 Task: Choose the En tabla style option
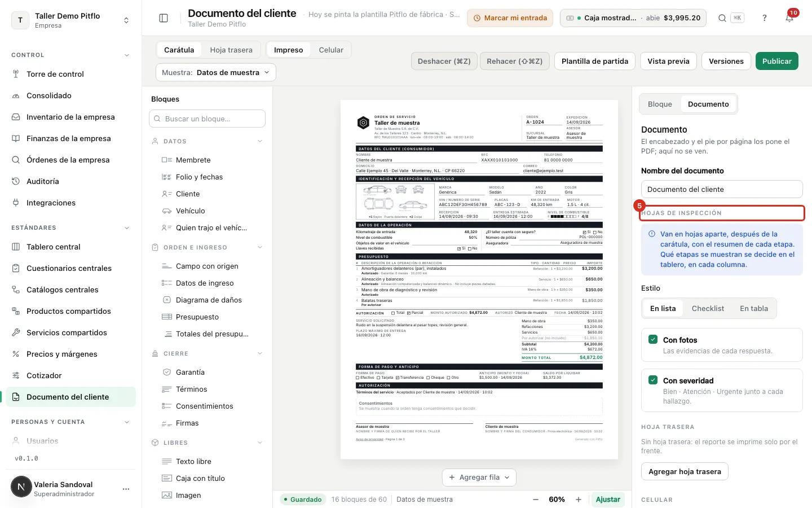(x=754, y=308)
